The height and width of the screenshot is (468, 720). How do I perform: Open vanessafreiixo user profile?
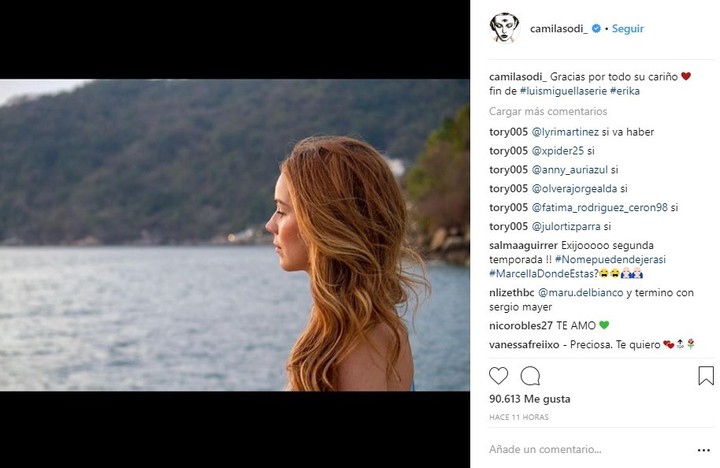(526, 344)
